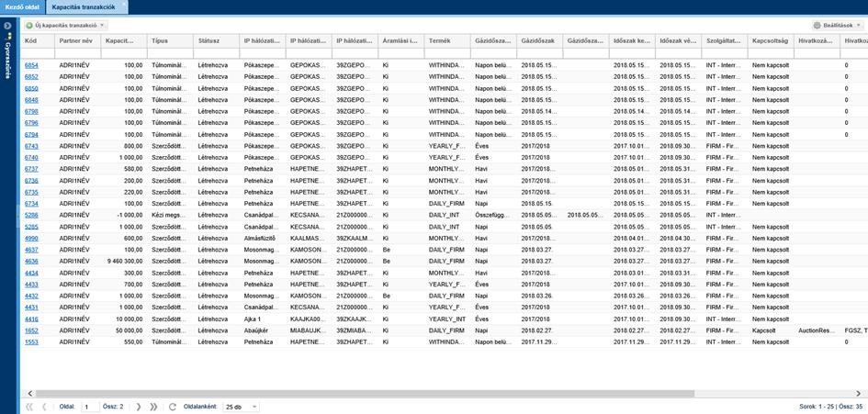Select the 50 000,00 capacity cell
The height and width of the screenshot is (414, 868).
[125, 330]
